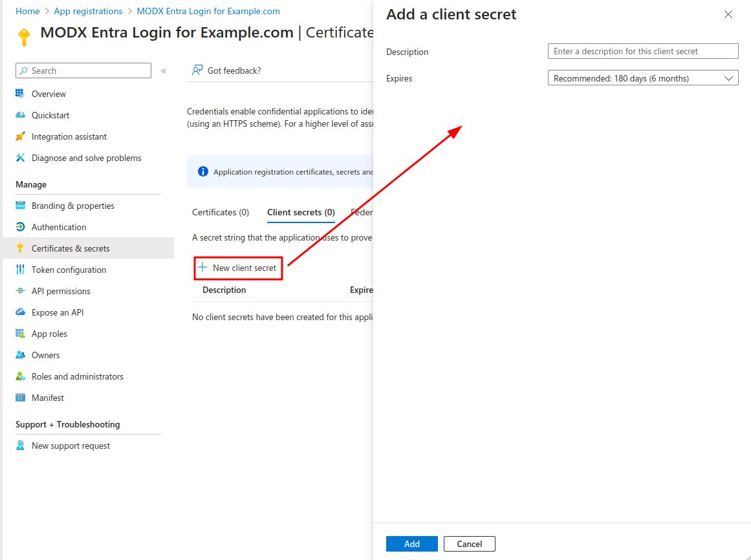
Task: Click the Manifest icon
Action: (20, 397)
